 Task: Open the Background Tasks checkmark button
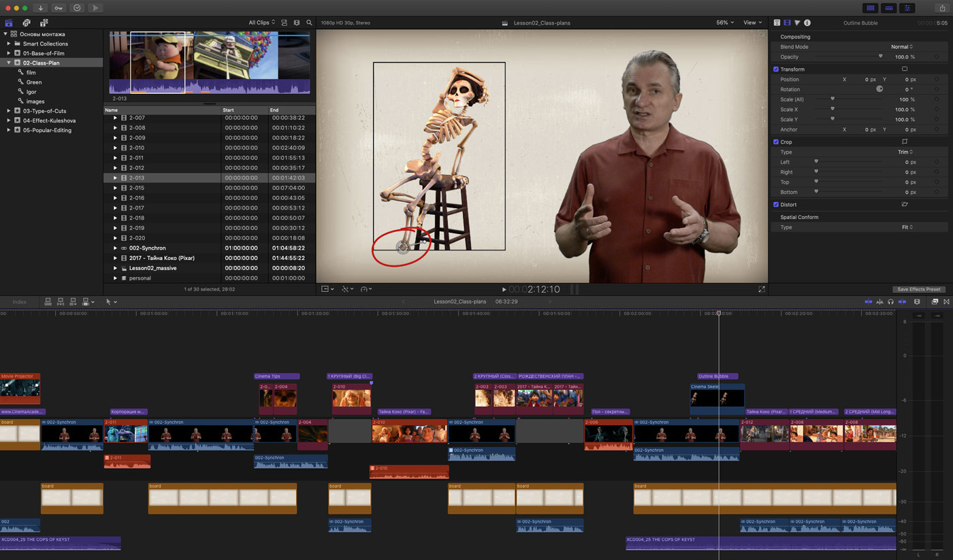[x=77, y=7]
